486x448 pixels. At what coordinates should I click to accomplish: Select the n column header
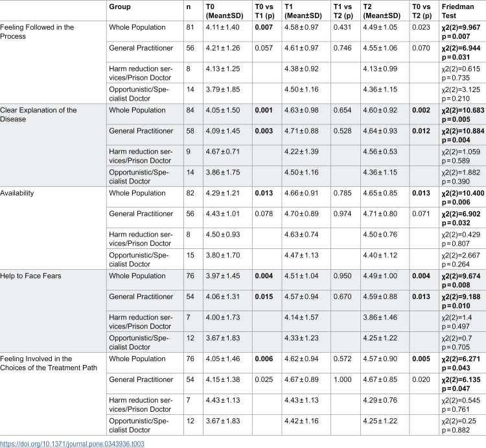click(188, 7)
